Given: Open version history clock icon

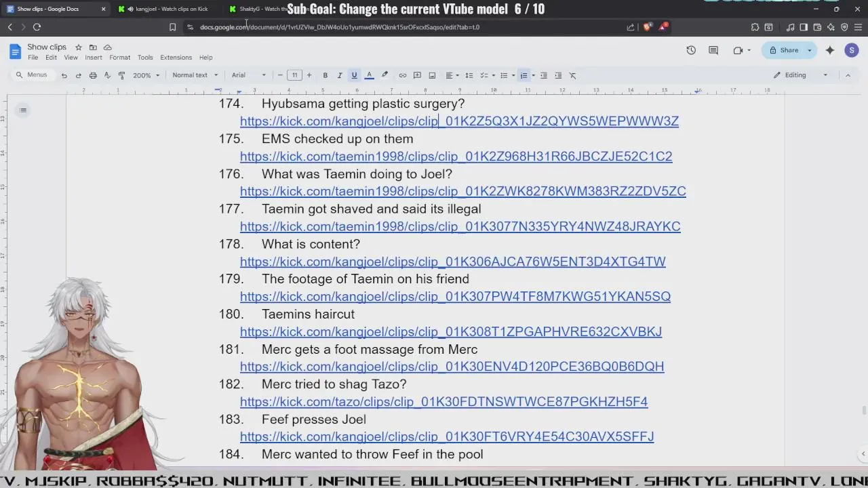Looking at the screenshot, I should click(x=690, y=50).
